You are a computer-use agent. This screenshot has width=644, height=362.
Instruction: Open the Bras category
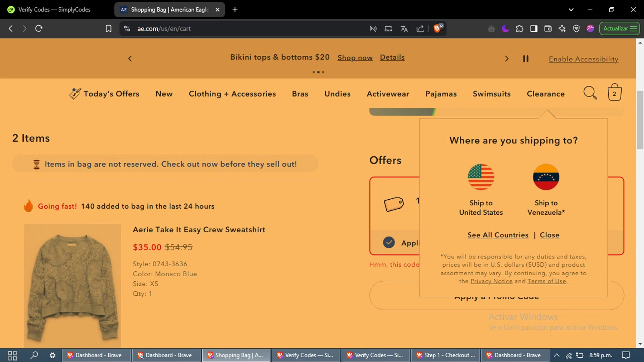point(300,94)
